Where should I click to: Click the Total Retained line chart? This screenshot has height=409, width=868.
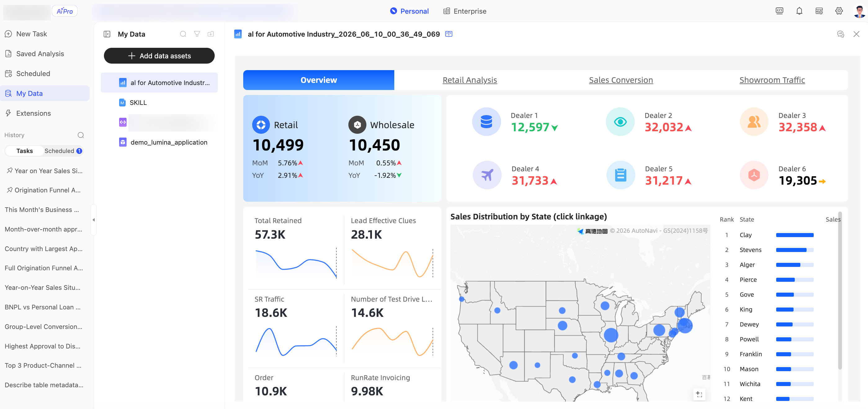click(296, 264)
